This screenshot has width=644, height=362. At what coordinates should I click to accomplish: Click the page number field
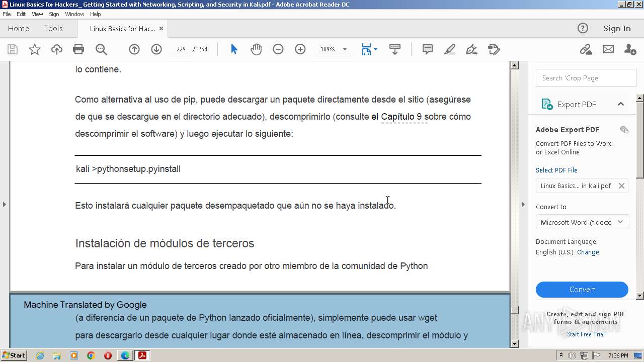[x=181, y=49]
